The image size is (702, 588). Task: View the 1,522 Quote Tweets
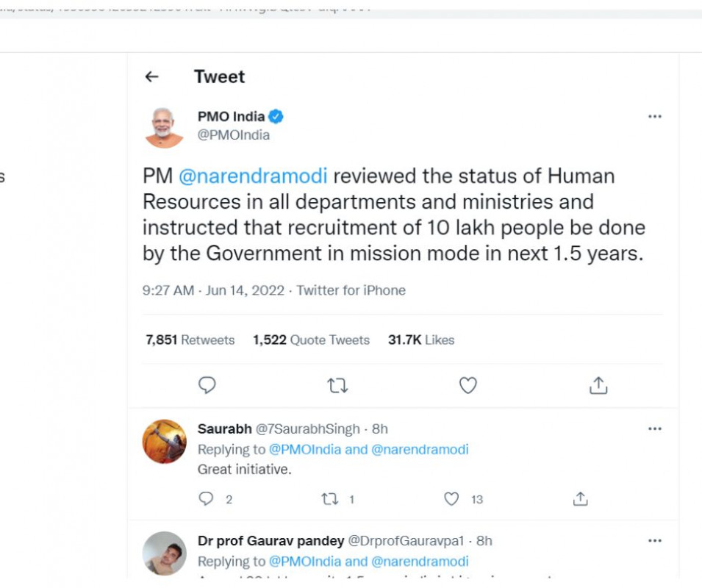pos(311,340)
